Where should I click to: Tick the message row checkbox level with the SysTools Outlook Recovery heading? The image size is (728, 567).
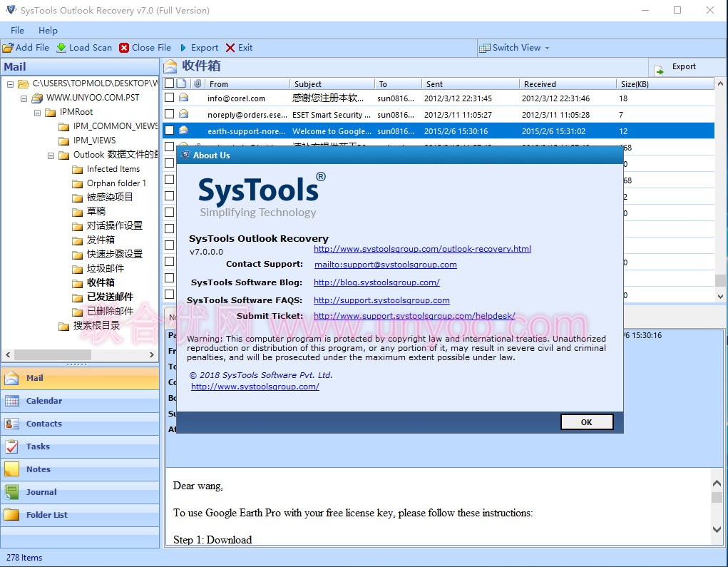pos(170,245)
